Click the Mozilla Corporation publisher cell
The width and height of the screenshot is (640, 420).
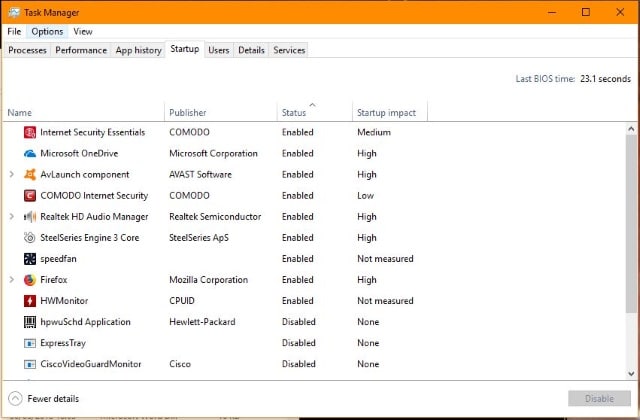point(209,280)
